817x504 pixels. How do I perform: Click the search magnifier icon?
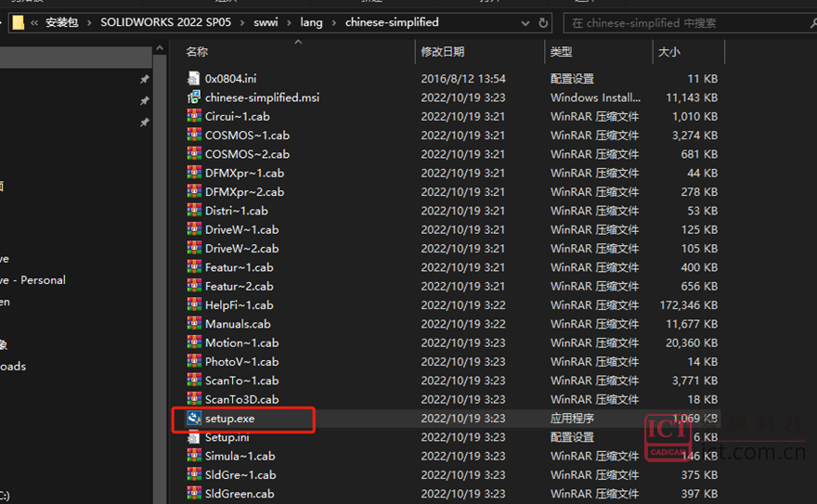(813, 23)
